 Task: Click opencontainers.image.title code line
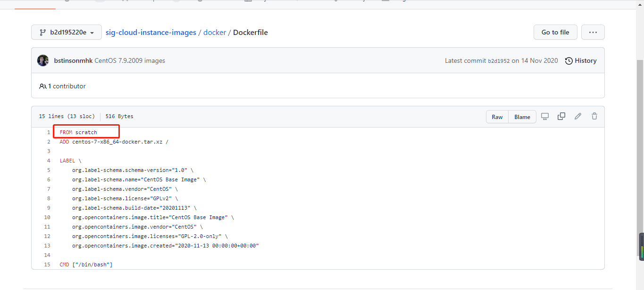pos(153,217)
